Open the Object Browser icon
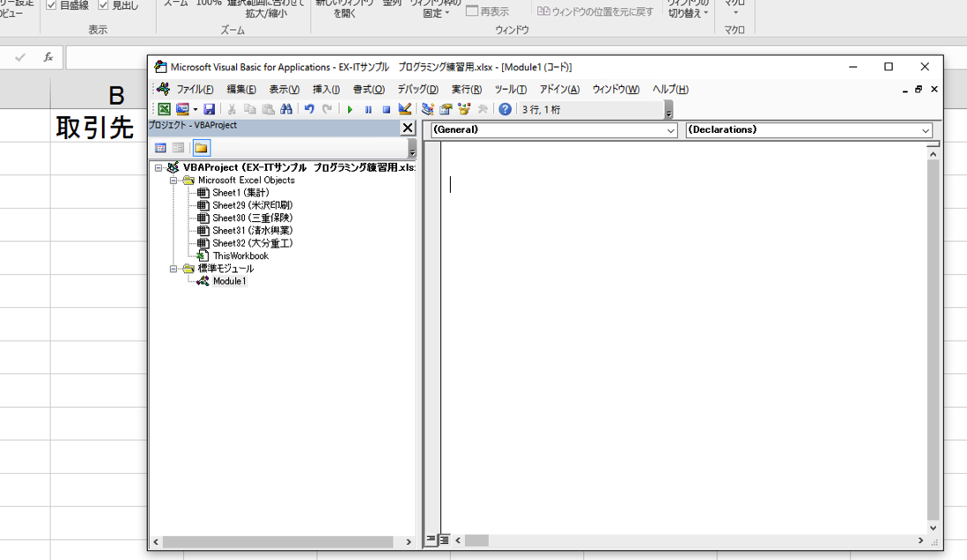Viewport: 967px width, 560px height. pyautogui.click(x=464, y=109)
